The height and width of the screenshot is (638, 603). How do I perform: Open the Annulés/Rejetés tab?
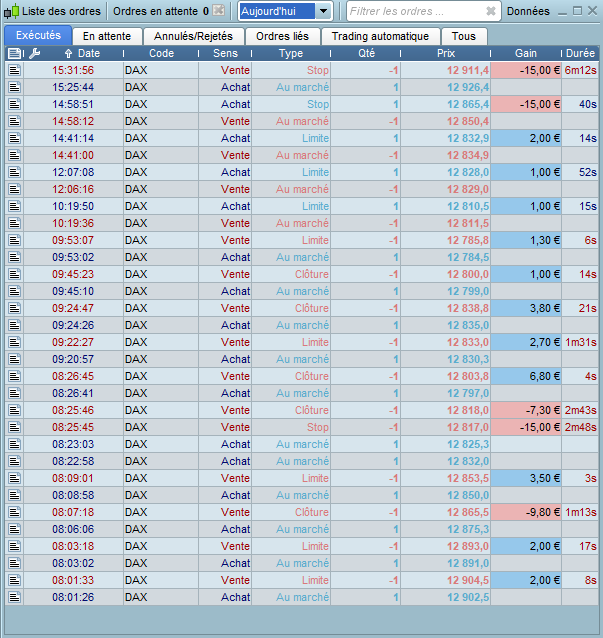pyautogui.click(x=193, y=36)
